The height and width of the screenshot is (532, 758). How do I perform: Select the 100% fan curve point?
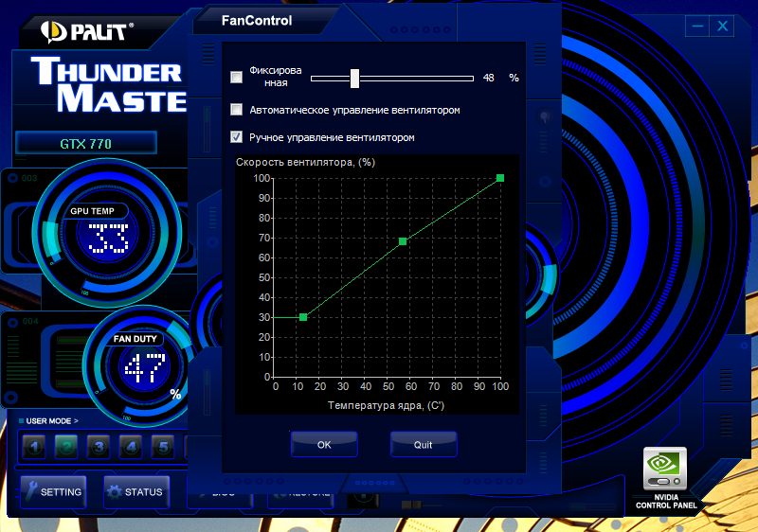(500, 178)
